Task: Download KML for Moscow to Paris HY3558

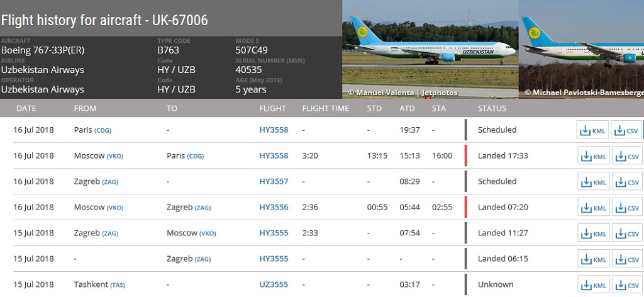Action: [x=593, y=157]
